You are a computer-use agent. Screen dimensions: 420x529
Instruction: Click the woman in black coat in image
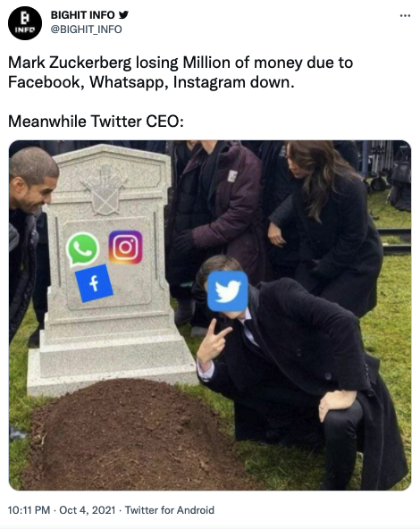tap(329, 226)
